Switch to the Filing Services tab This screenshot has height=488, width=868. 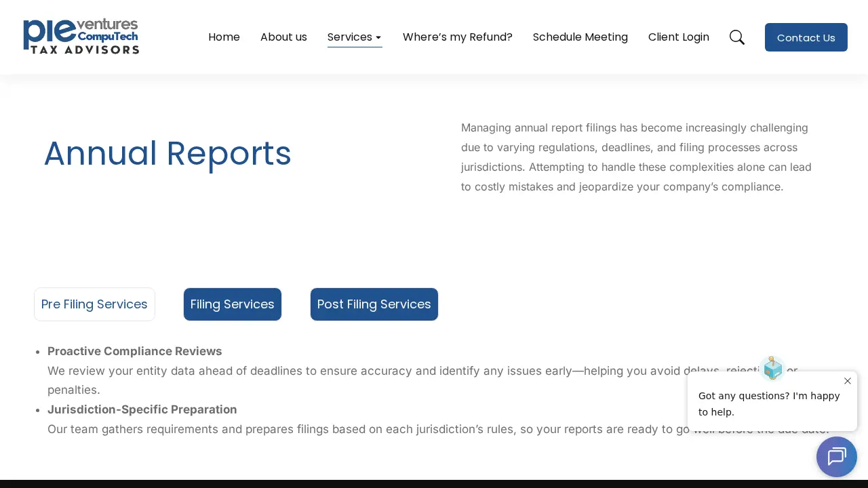pos(233,304)
